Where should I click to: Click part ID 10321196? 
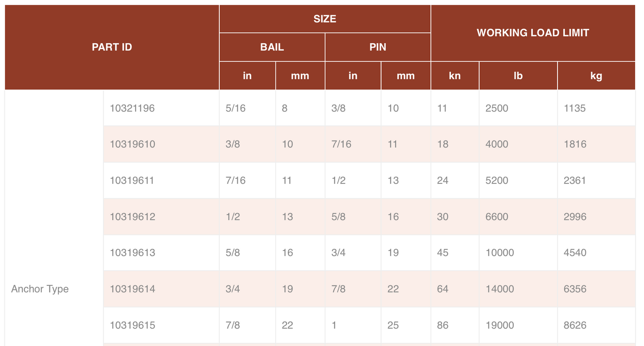(x=132, y=108)
